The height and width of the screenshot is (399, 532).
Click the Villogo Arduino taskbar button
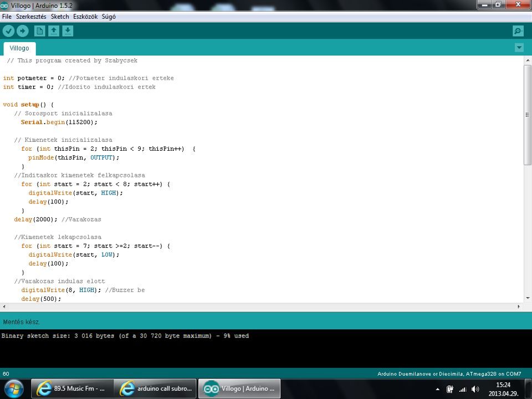(x=239, y=389)
